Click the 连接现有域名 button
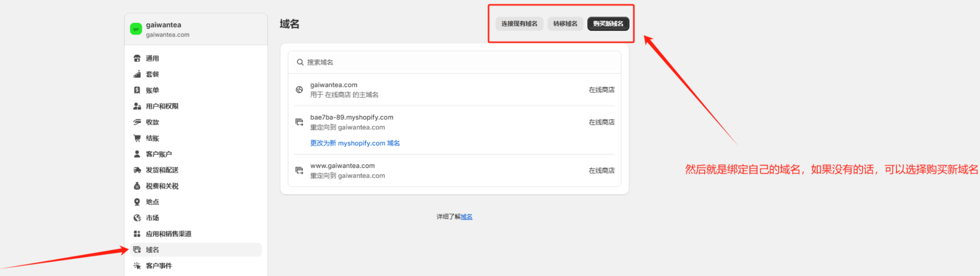The height and width of the screenshot is (276, 980). [519, 24]
